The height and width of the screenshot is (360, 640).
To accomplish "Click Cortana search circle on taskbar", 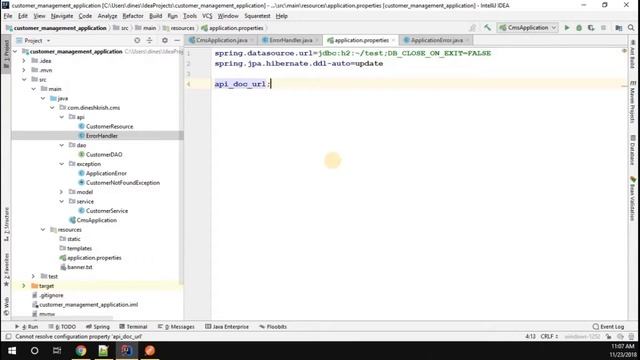I will 34,351.
